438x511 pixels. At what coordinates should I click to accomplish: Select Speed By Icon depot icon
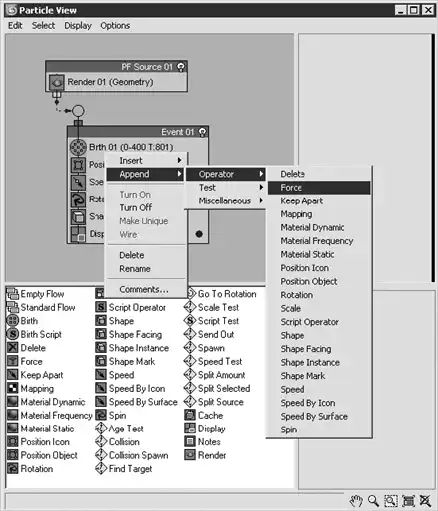tap(101, 388)
